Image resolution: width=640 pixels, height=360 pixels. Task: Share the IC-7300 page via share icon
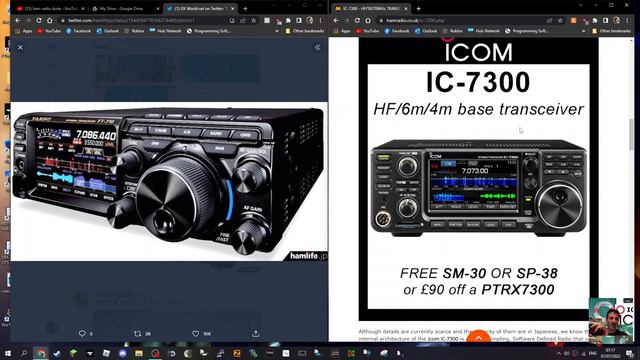[550, 20]
